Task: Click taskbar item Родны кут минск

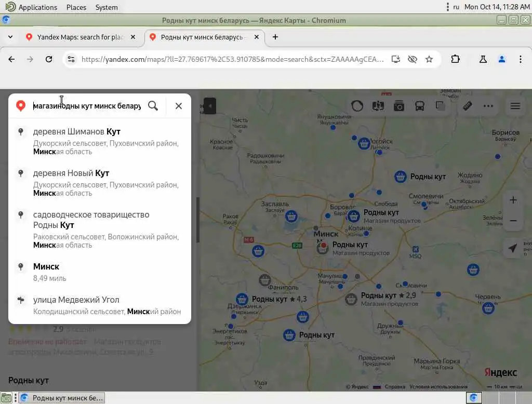Action: click(61, 398)
